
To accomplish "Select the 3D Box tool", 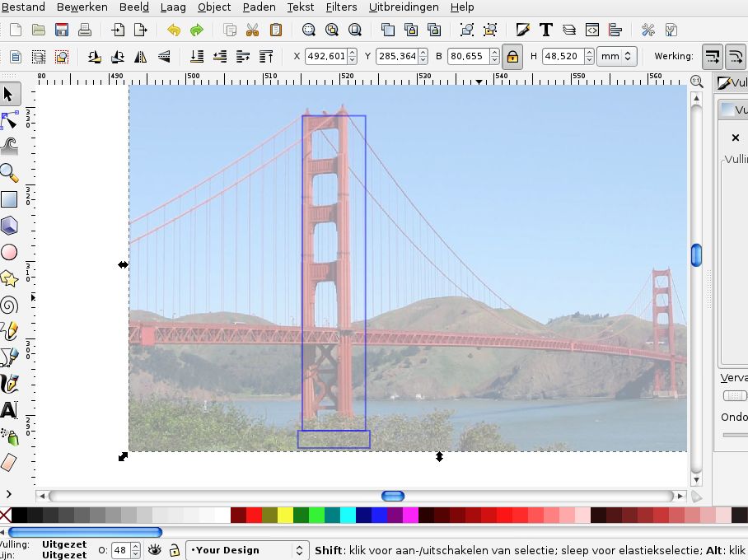I will pos(9,226).
